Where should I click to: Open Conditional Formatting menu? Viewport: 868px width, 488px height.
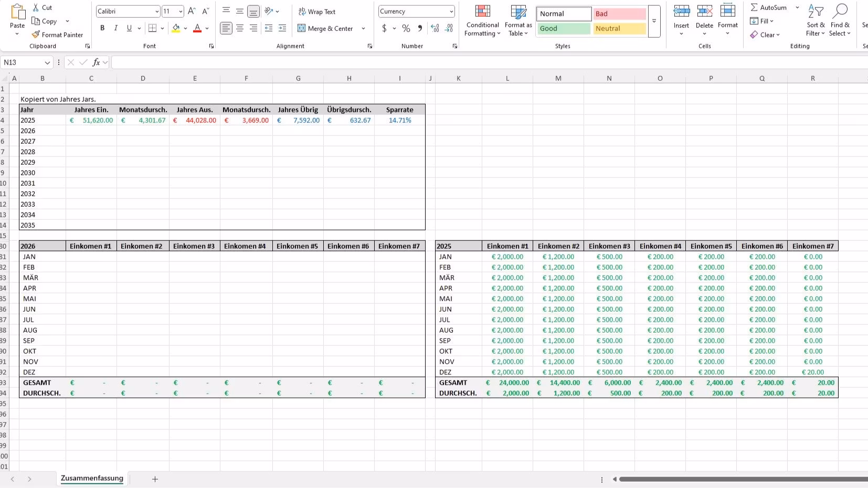pos(482,21)
